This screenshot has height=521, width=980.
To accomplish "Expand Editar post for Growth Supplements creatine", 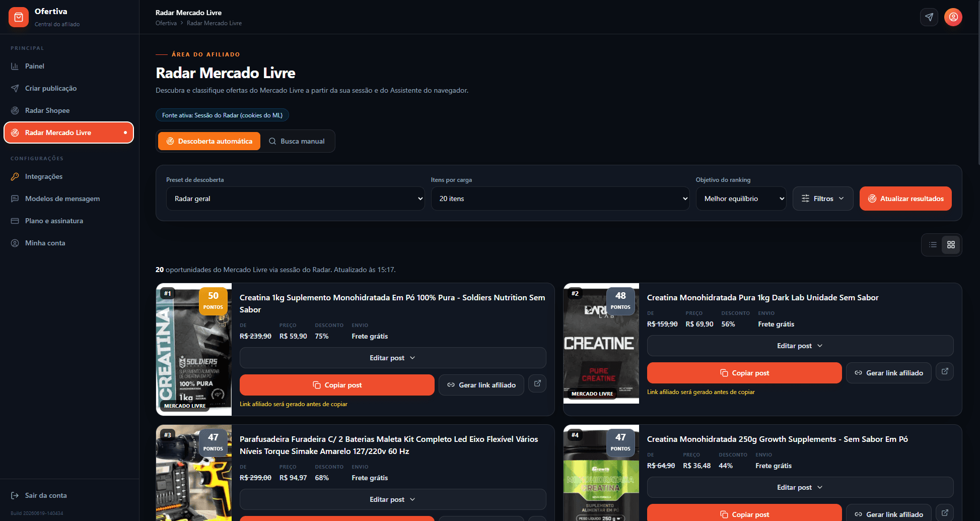I will point(800,487).
